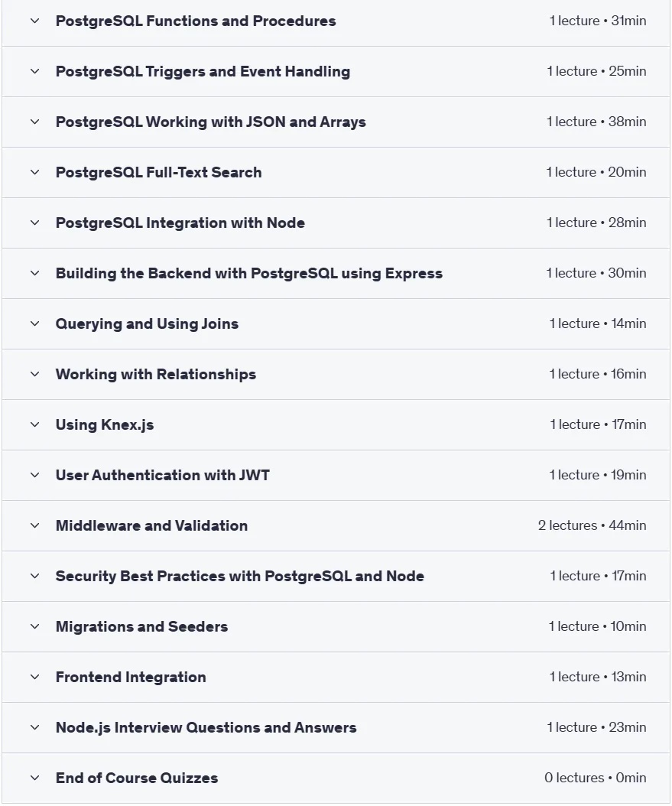Click chevron beside PostgreSQL Working with JSON and Arrays
This screenshot has width=672, height=806.
coord(34,122)
